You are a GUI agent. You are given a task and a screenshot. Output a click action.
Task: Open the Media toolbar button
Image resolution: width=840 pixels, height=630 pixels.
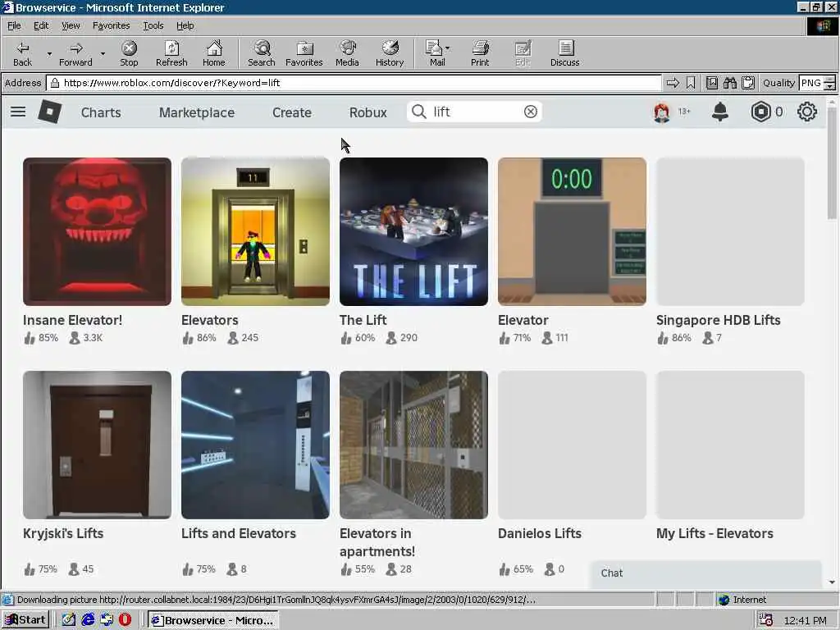pyautogui.click(x=347, y=53)
